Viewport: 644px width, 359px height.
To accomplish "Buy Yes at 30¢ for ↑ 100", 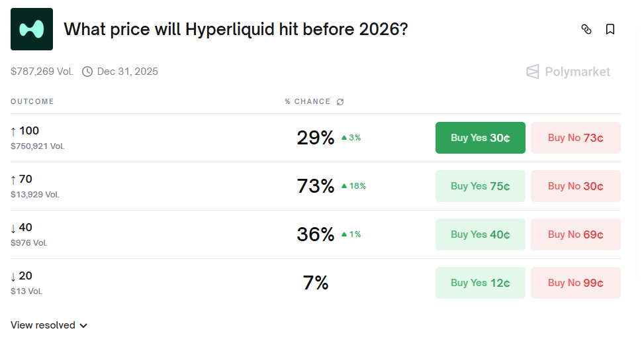I will (x=480, y=138).
